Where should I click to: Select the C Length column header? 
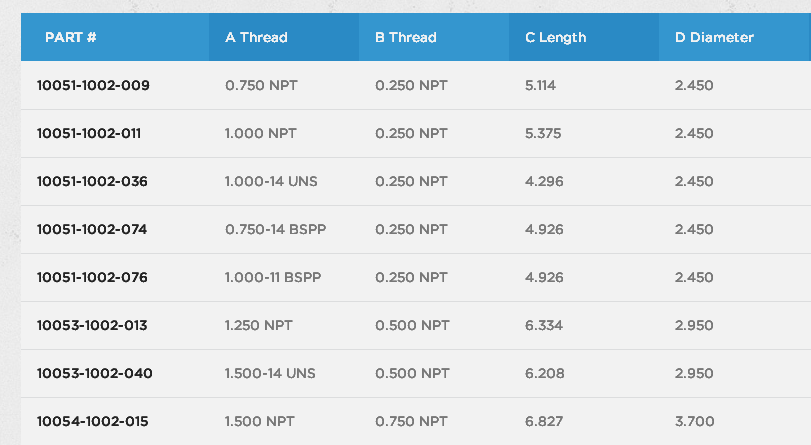pos(555,38)
